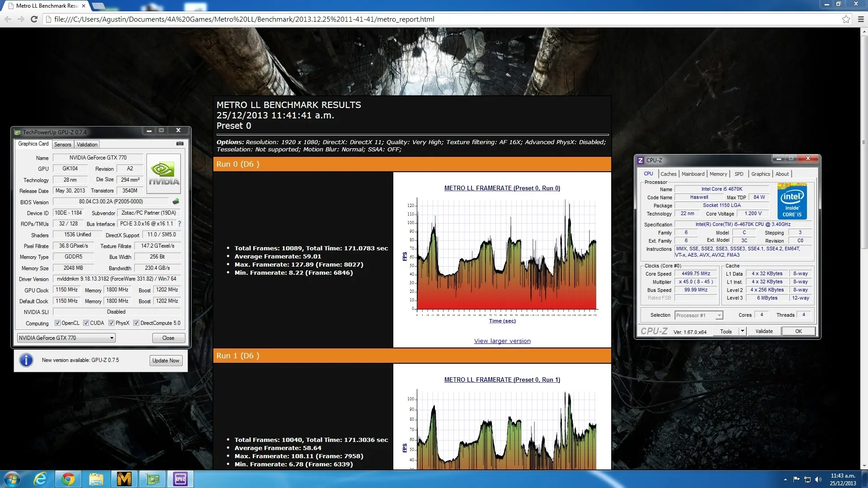Reload the metro_report.html page
This screenshot has height=488, width=868.
(x=34, y=19)
